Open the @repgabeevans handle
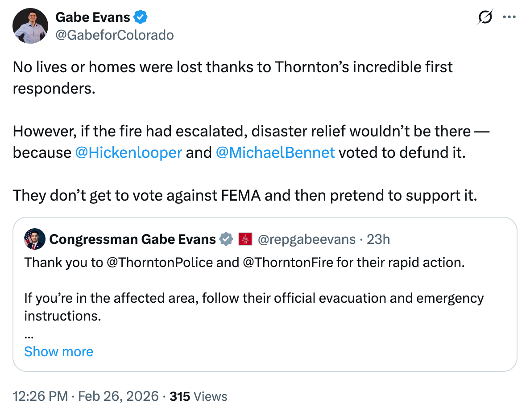This screenshot has width=530, height=420. 306,239
